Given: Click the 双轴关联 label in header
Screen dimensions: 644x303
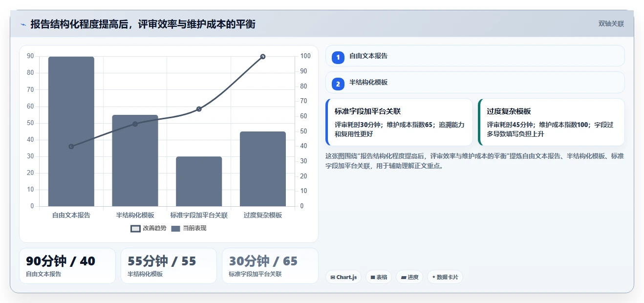Looking at the screenshot, I should point(611,24).
